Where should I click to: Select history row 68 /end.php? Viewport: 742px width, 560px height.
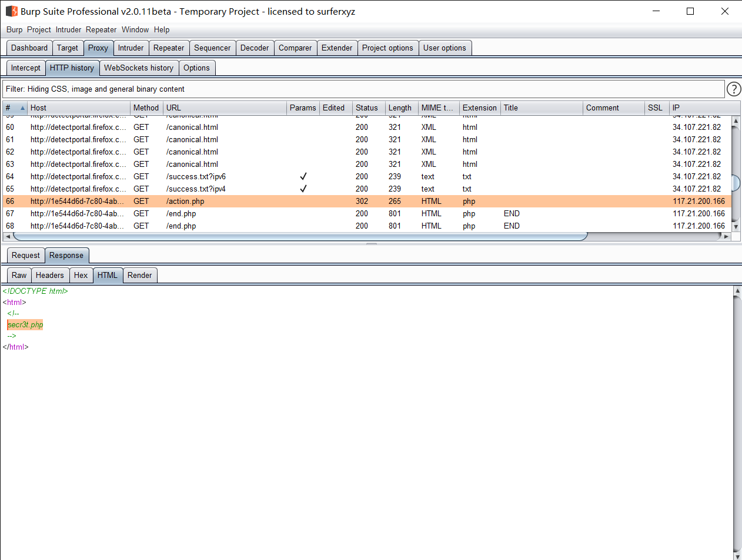tap(367, 226)
